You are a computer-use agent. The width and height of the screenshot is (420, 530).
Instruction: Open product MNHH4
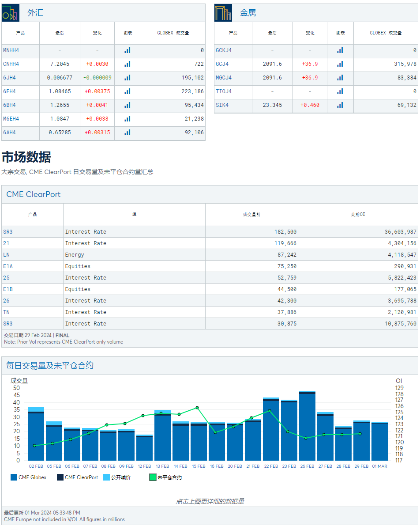pos(11,50)
